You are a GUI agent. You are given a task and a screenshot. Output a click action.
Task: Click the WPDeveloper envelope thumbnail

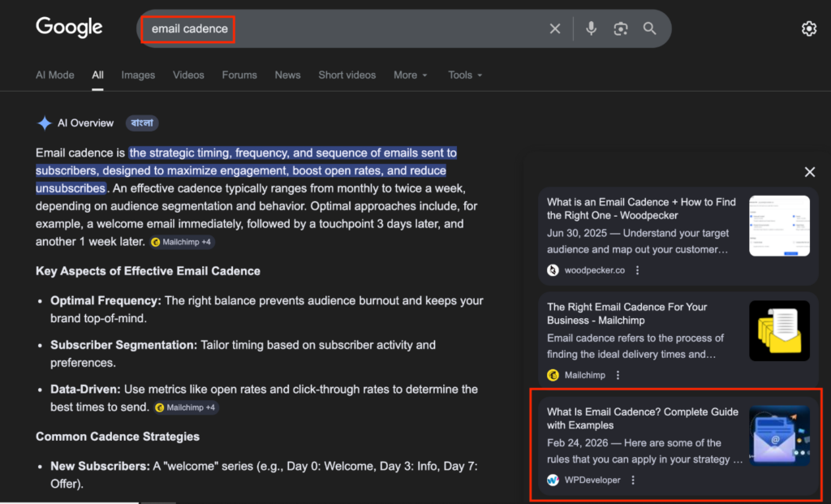coord(779,436)
